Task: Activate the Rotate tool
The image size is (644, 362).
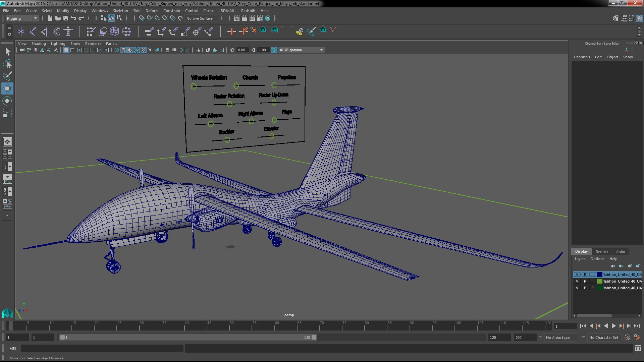Action: pyautogui.click(x=7, y=101)
